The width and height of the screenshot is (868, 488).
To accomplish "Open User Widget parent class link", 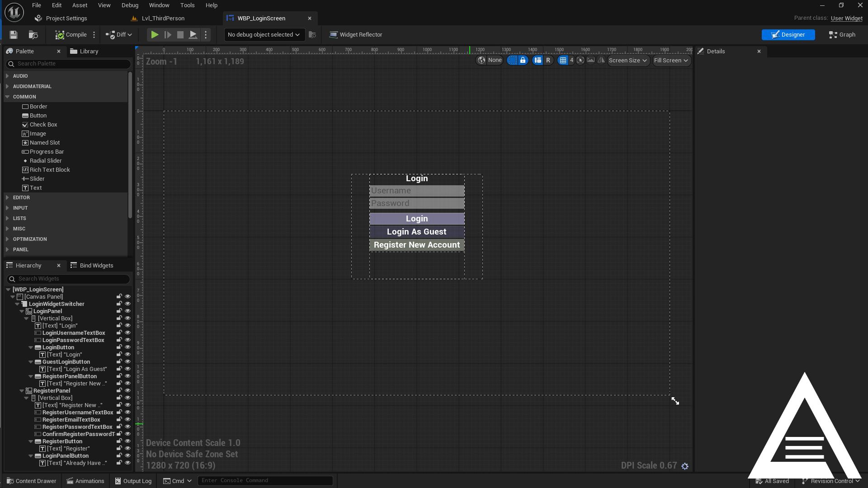I will click(846, 19).
